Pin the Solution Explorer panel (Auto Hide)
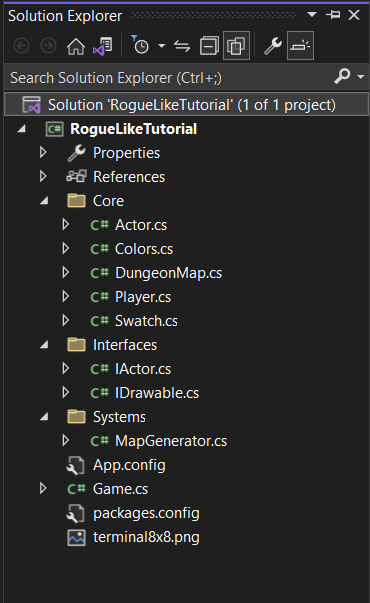 tap(333, 15)
